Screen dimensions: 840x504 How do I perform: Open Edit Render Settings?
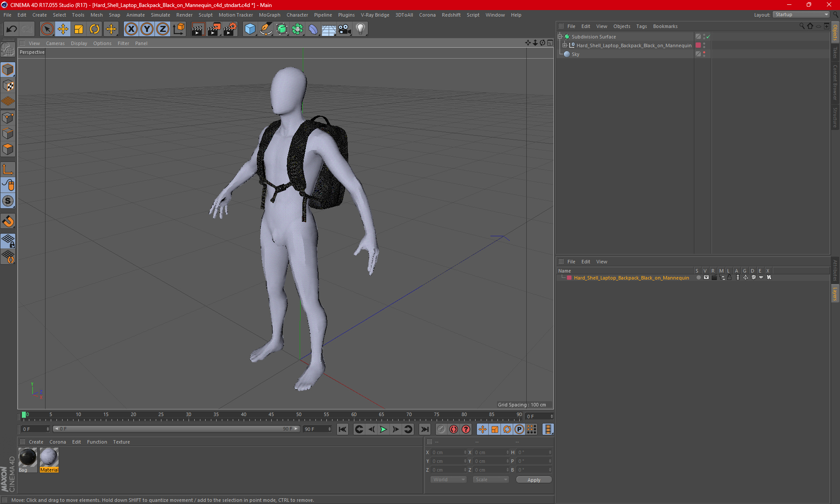tap(230, 29)
